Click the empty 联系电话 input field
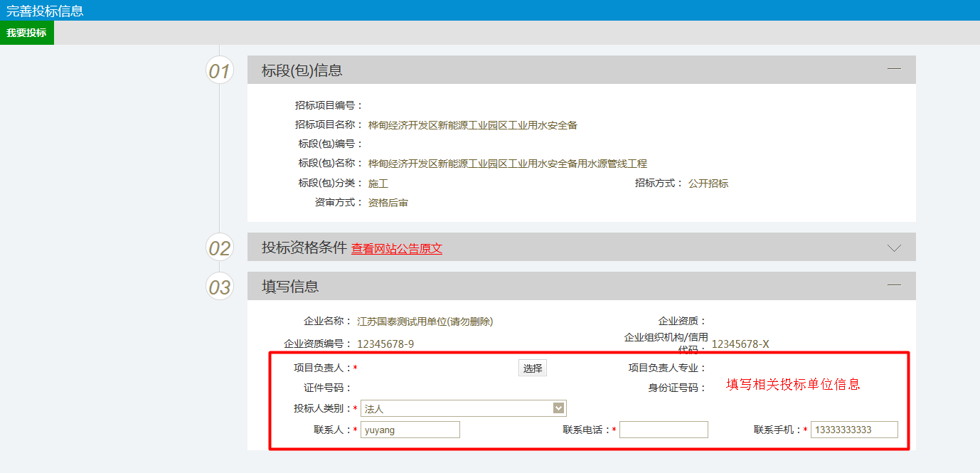 tap(663, 430)
